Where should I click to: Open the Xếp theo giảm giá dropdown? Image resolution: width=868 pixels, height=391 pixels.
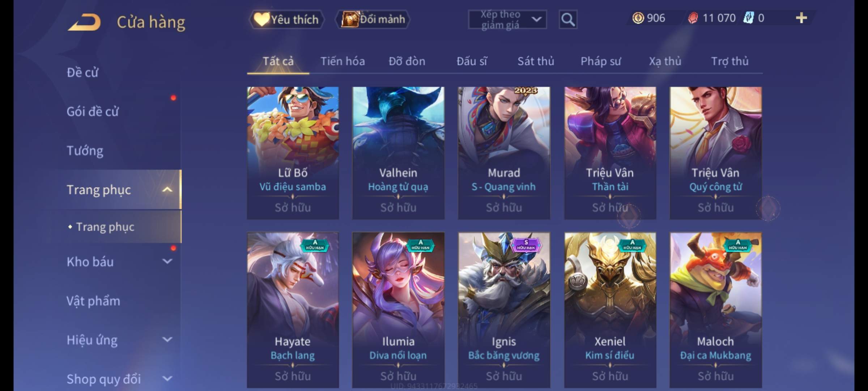pyautogui.click(x=507, y=20)
